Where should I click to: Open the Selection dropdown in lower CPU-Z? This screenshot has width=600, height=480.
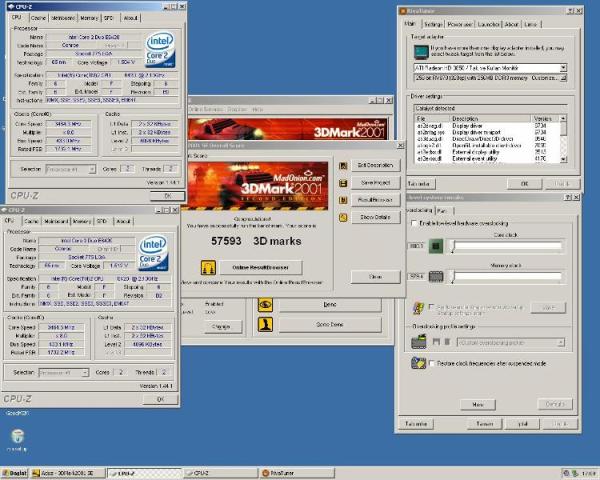click(85, 372)
